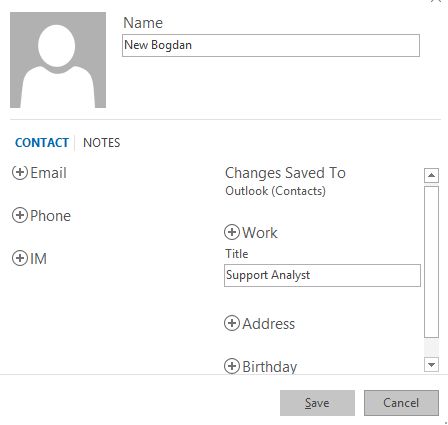Click the scrollbar up arrow
Viewport: 448px width, 425px height.
click(431, 175)
